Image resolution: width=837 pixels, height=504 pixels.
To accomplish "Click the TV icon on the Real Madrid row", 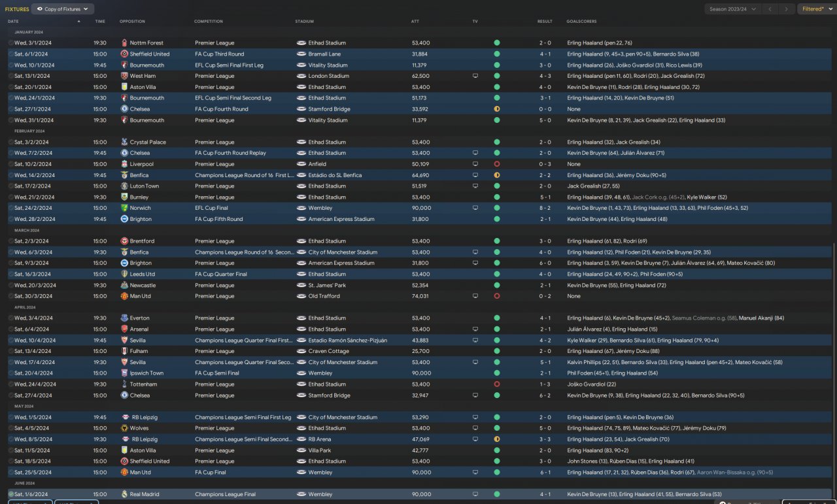I will click(475, 494).
